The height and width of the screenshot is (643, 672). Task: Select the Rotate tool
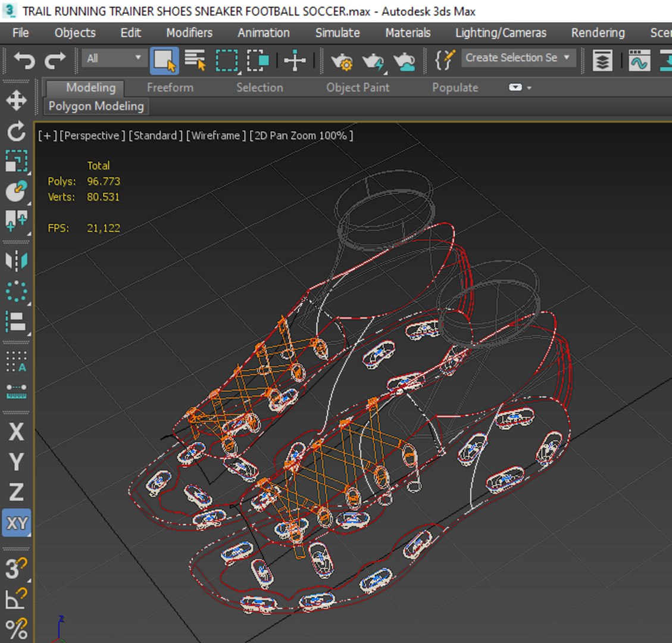click(x=16, y=131)
